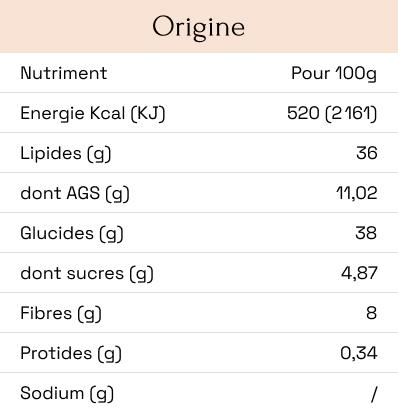Select the Lipides value 36
This screenshot has width=398, height=412.
click(x=367, y=153)
